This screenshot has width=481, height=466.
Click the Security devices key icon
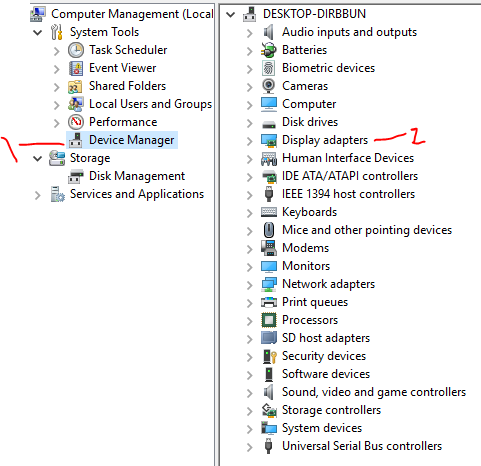pos(269,356)
